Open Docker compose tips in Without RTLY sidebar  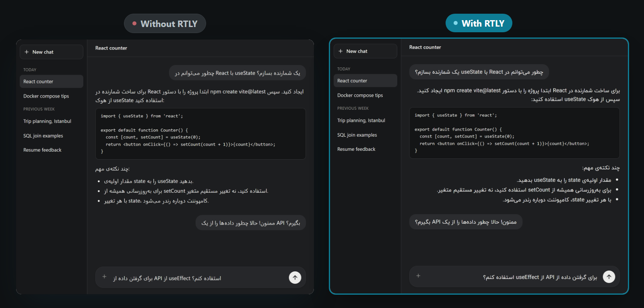[52, 96]
